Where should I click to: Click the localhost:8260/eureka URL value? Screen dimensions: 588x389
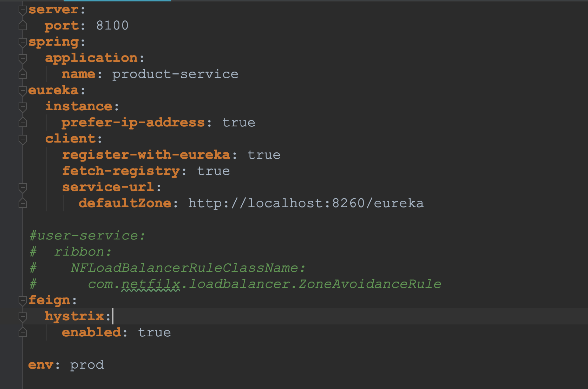click(x=306, y=203)
